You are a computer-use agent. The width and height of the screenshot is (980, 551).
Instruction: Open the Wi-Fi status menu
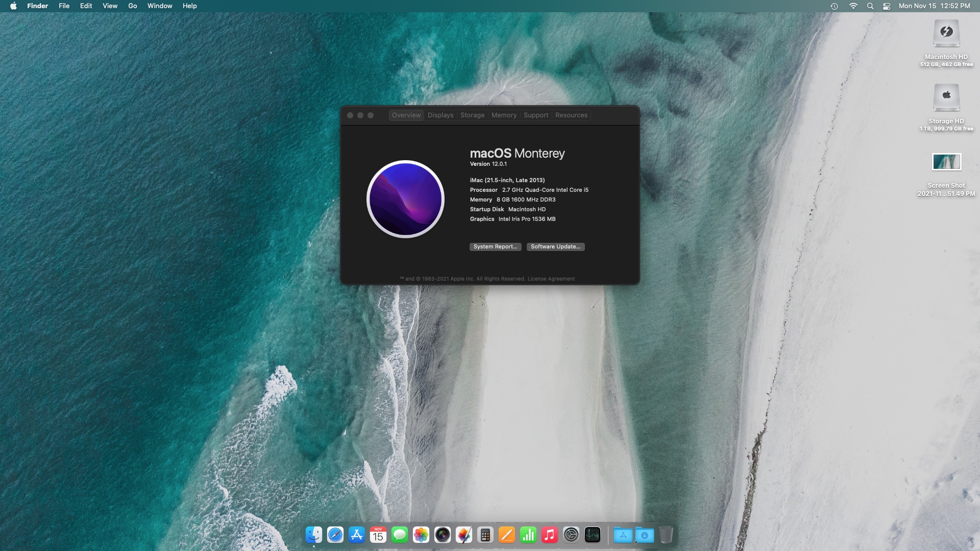click(x=853, y=6)
